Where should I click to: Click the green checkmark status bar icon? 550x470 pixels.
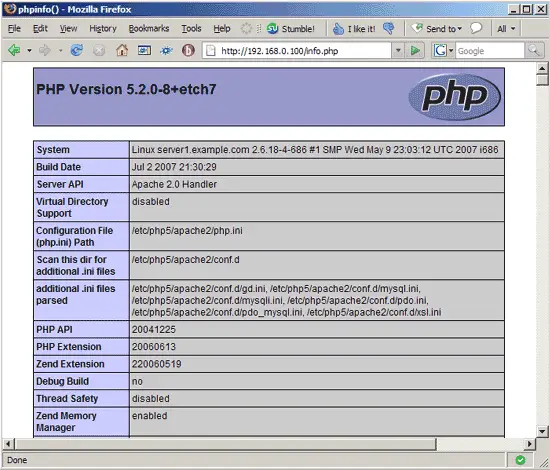tap(521, 460)
